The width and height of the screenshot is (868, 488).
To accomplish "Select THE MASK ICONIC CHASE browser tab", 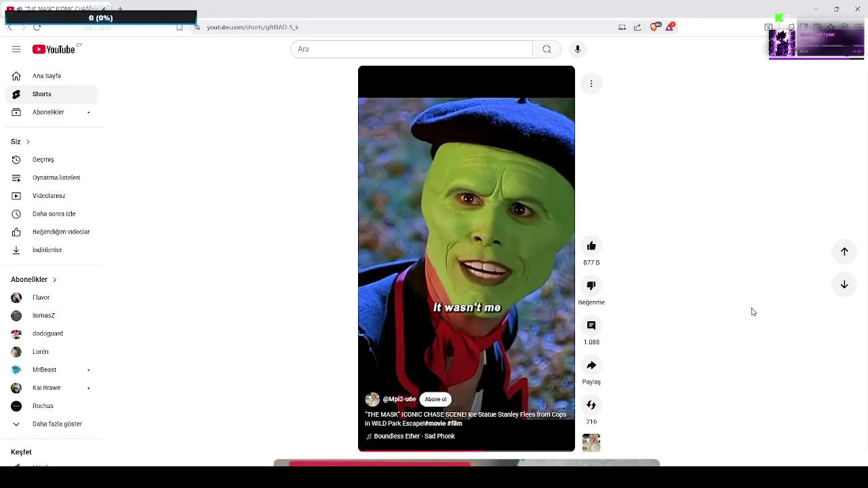I will [x=58, y=8].
